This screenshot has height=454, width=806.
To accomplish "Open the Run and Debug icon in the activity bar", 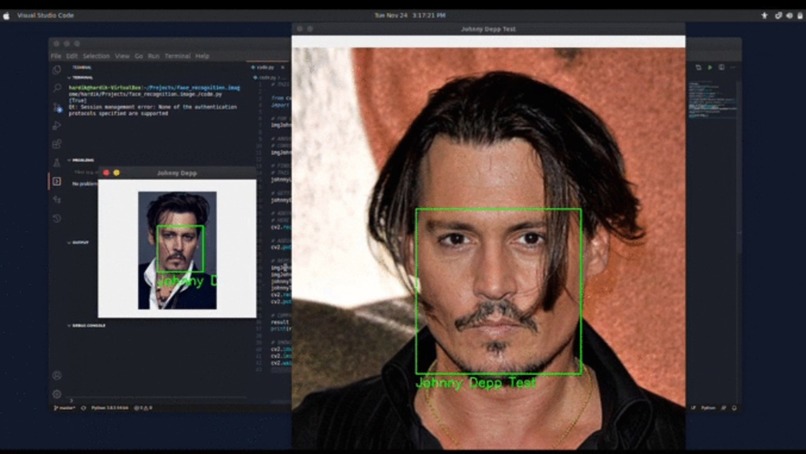I will click(x=57, y=126).
